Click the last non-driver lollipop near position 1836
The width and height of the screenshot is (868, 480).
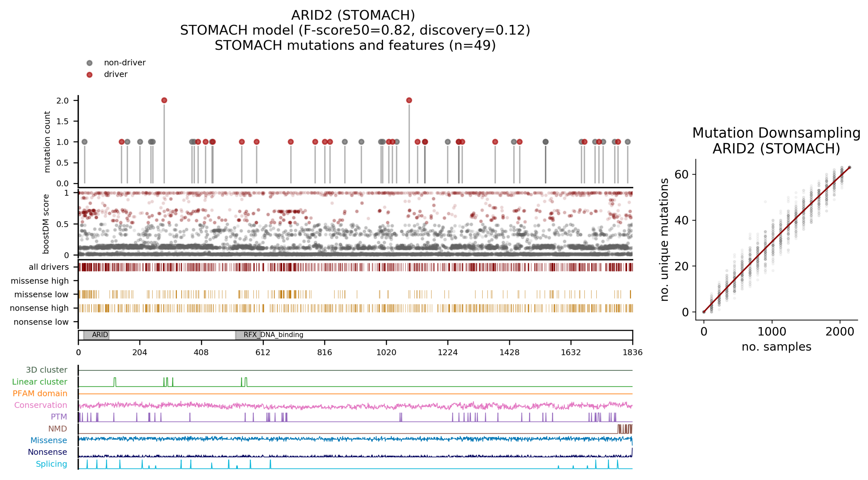click(x=627, y=142)
